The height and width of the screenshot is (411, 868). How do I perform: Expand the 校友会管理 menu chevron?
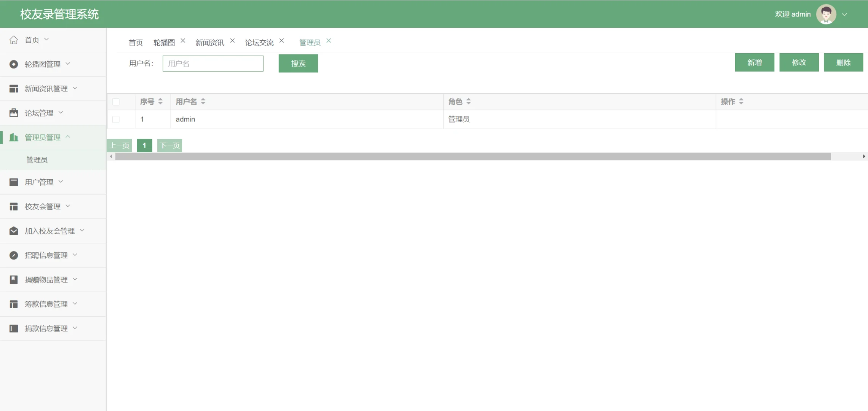click(x=68, y=206)
